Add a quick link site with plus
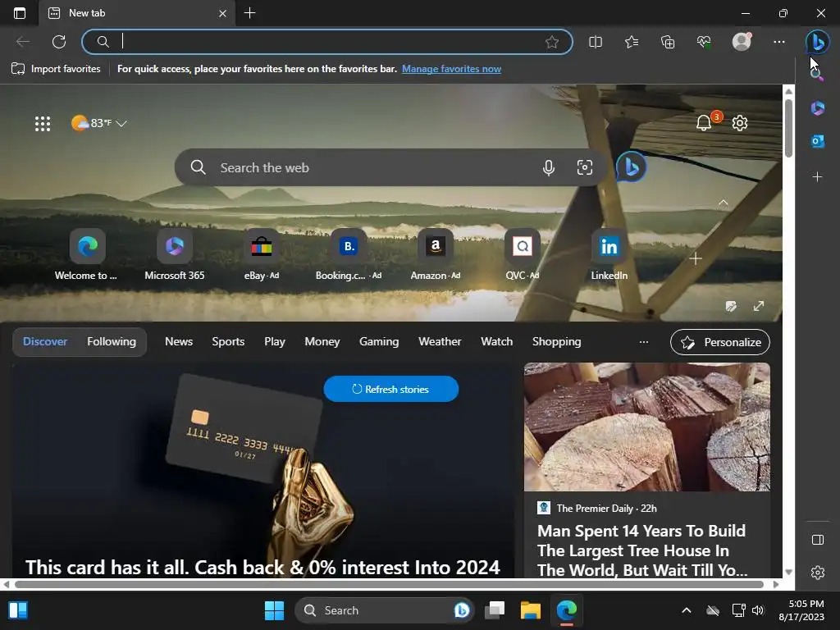 [x=696, y=258]
